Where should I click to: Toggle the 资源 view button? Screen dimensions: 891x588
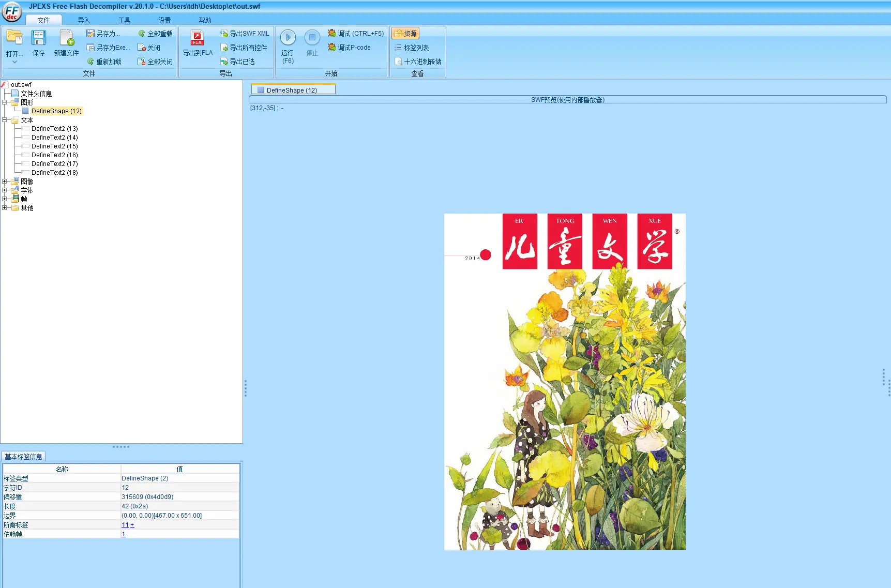(x=405, y=34)
